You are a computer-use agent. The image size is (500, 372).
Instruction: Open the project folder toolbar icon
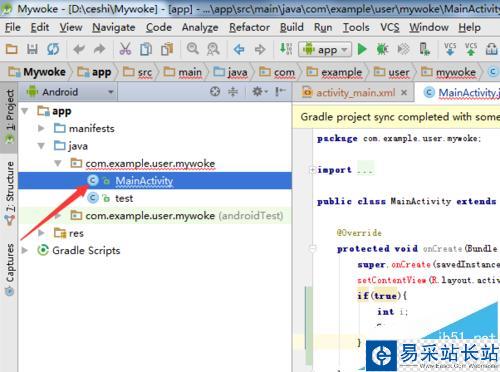coord(11,49)
